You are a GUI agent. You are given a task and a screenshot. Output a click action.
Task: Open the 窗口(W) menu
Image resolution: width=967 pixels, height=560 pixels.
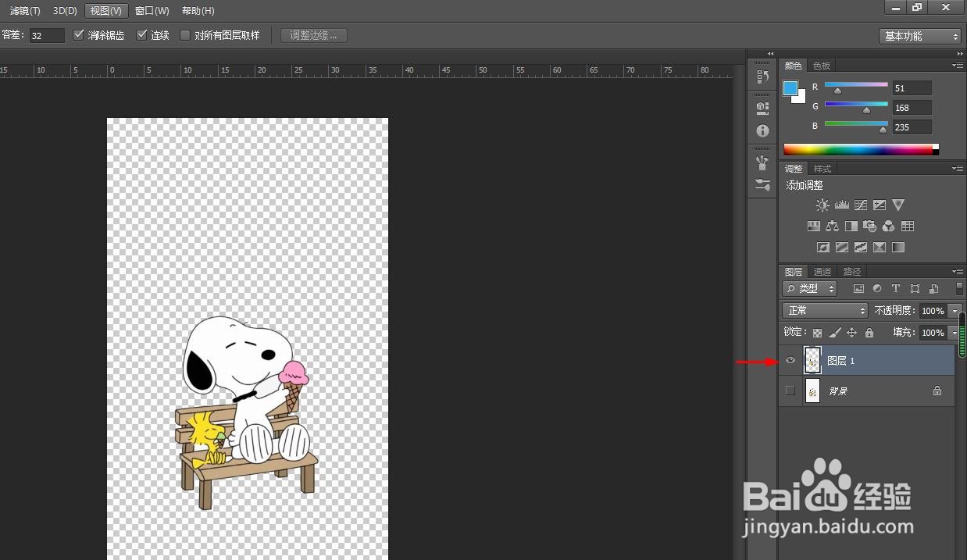coord(152,11)
